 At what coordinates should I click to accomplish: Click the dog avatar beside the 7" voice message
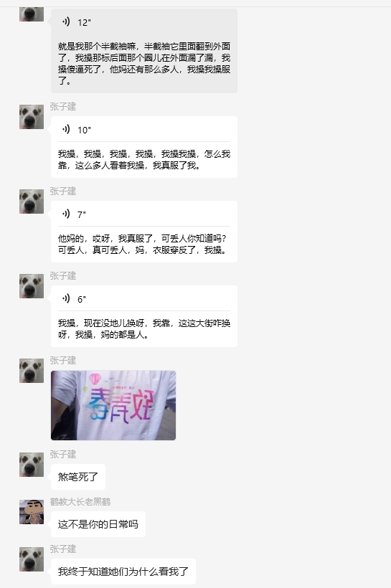coord(32,201)
